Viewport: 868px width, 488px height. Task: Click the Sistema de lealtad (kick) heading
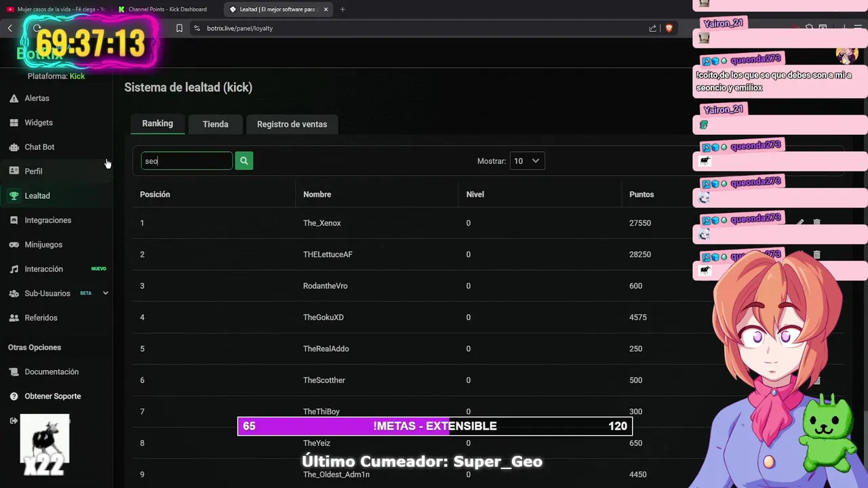click(x=188, y=87)
